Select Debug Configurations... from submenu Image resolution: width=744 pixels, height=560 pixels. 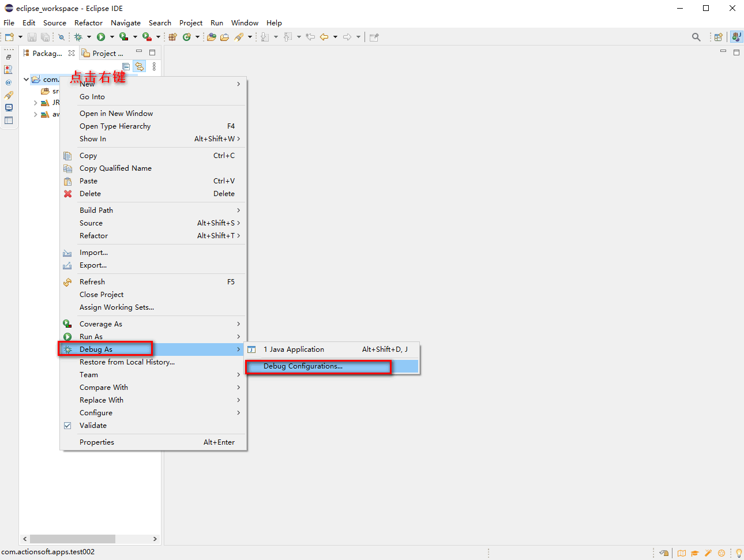[x=303, y=366]
